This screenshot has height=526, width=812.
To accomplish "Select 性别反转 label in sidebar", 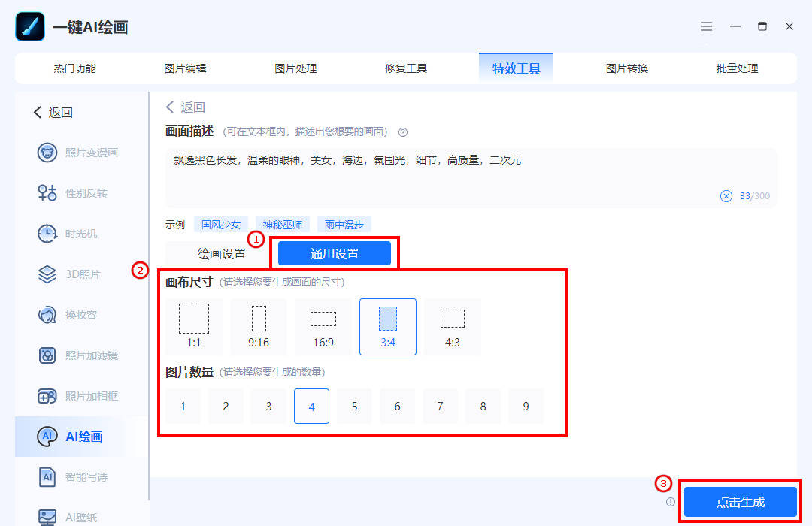I will (x=86, y=193).
